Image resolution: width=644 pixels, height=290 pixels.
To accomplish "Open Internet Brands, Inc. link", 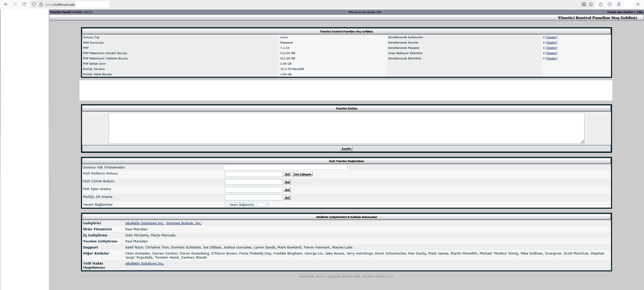I will [184, 223].
